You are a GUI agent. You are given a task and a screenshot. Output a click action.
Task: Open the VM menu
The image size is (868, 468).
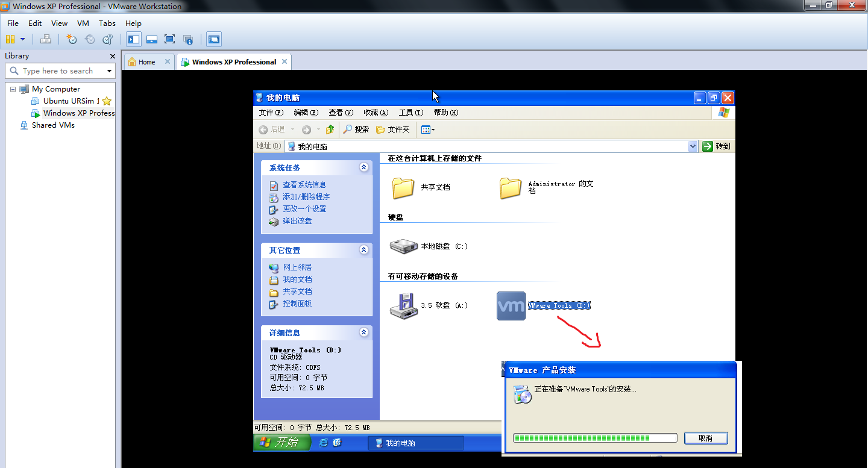pos(83,23)
